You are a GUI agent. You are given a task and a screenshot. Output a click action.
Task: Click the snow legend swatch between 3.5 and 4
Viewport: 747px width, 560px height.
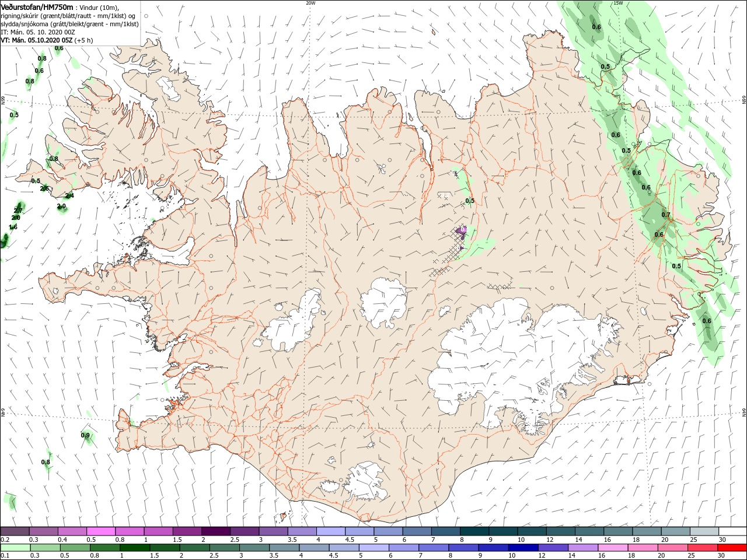[302, 531]
